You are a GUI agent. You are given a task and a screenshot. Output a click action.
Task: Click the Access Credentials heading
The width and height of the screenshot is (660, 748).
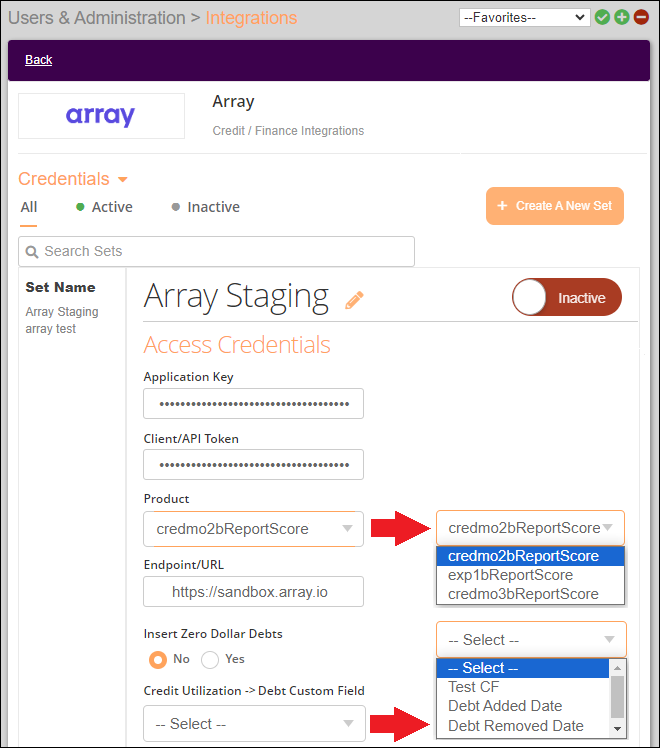(237, 344)
